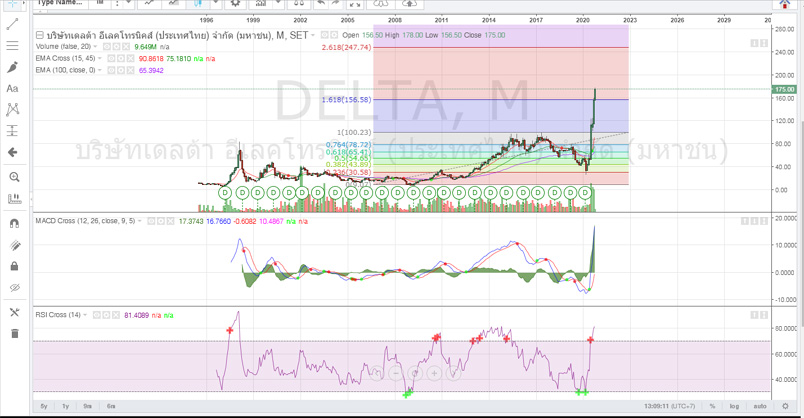Click the 1.618(156.58) Fibonacci level label
The image size is (804, 418).
click(346, 99)
